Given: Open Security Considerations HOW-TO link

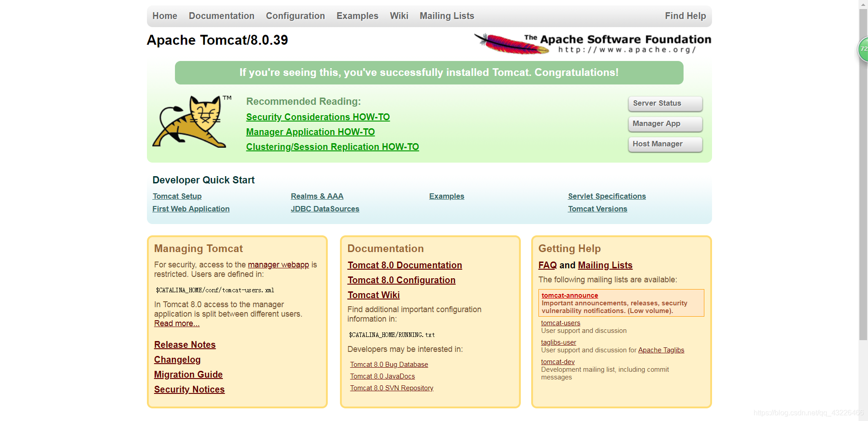Looking at the screenshot, I should [318, 117].
